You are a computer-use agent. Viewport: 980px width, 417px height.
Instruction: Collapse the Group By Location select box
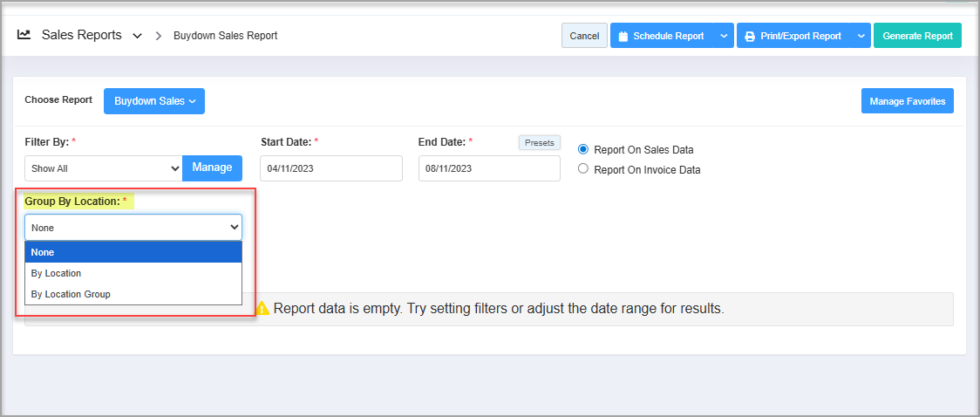[133, 228]
